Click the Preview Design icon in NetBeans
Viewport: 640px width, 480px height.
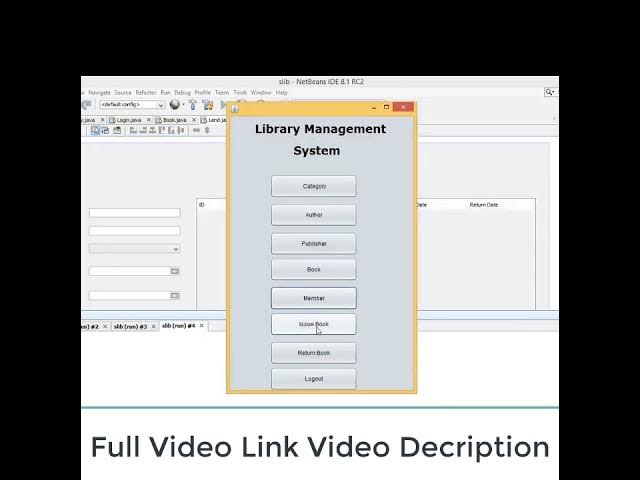pyautogui.click(x=117, y=130)
